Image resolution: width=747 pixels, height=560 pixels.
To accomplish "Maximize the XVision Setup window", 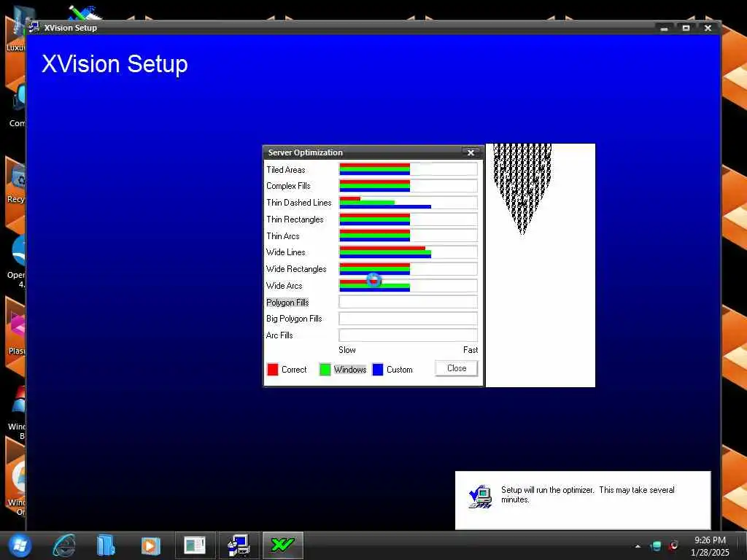I will [686, 28].
